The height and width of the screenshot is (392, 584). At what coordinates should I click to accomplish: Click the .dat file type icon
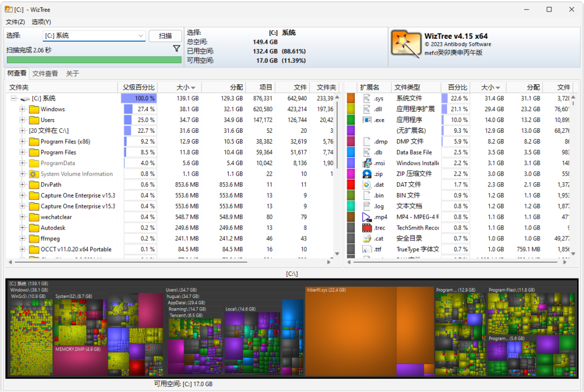[367, 185]
